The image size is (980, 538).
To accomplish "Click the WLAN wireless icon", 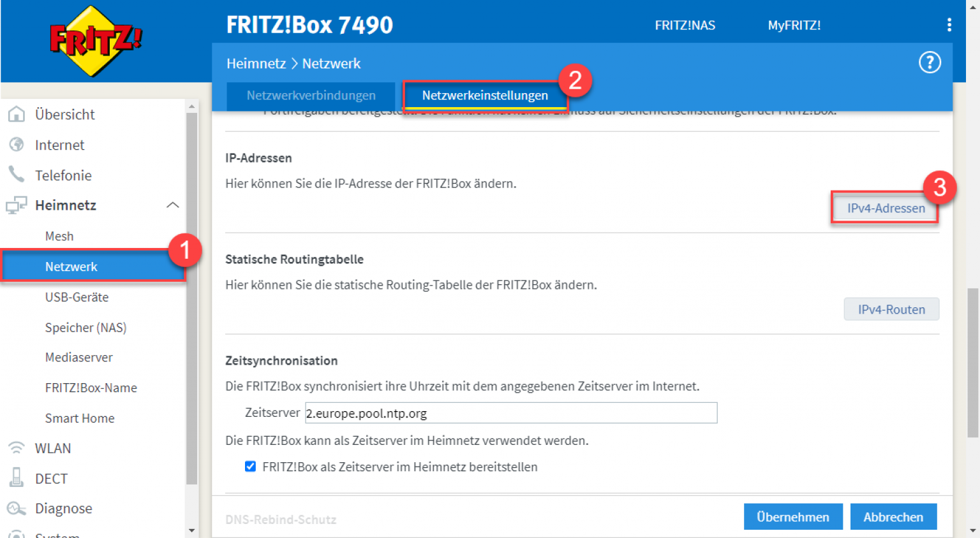I will pyautogui.click(x=17, y=448).
